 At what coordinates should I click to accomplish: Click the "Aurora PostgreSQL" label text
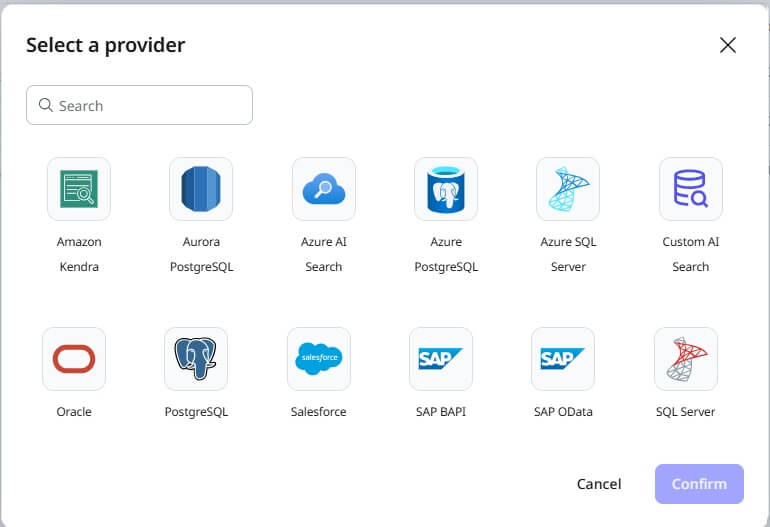click(x=201, y=254)
